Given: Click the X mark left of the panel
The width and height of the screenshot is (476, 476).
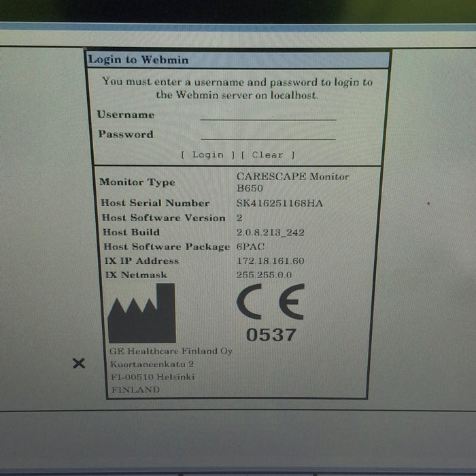Looking at the screenshot, I should click(79, 363).
